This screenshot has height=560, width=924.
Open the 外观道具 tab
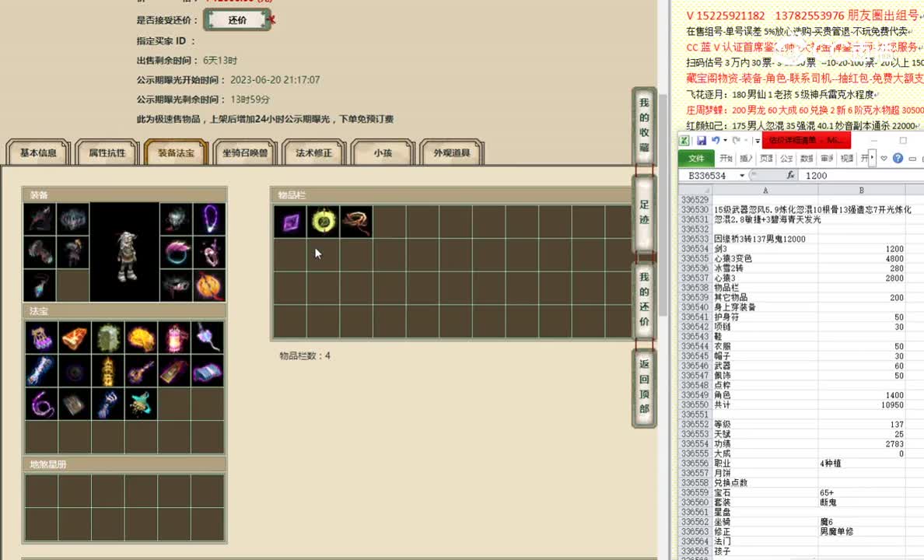[x=451, y=152]
